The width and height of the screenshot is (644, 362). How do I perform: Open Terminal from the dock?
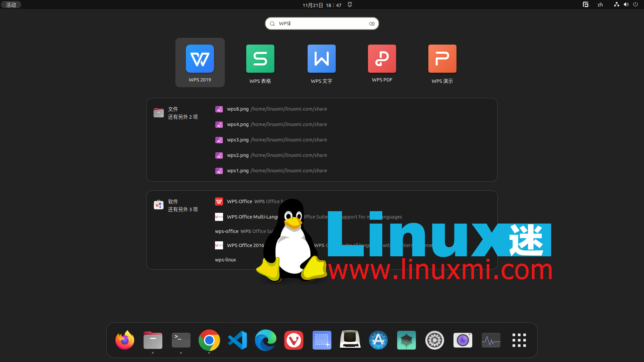coord(181,340)
